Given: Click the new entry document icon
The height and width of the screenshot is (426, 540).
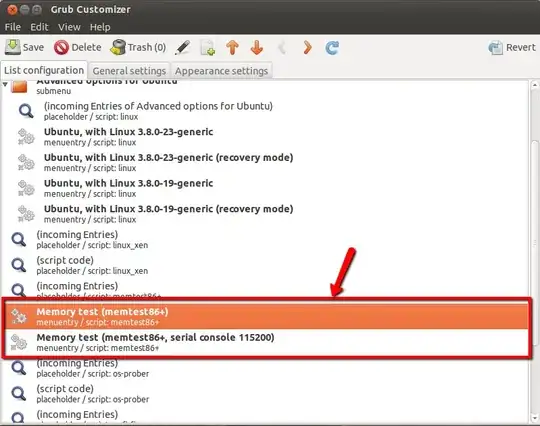Looking at the screenshot, I should 208,47.
